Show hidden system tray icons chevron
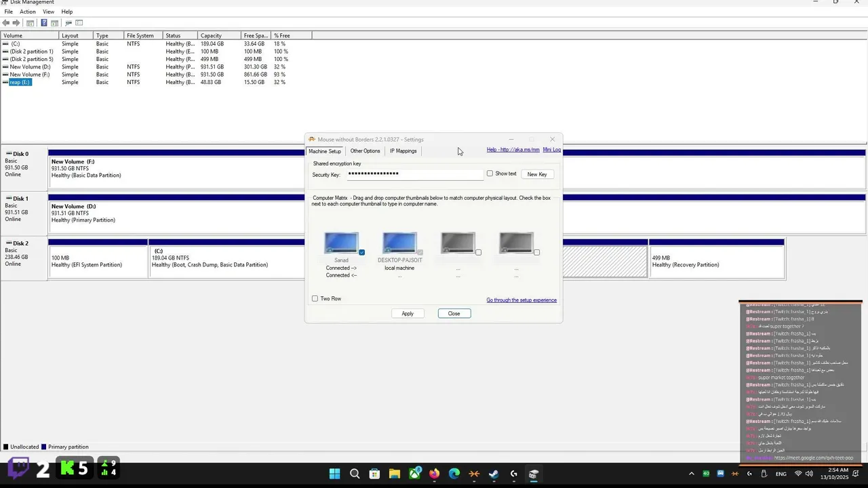 click(691, 474)
